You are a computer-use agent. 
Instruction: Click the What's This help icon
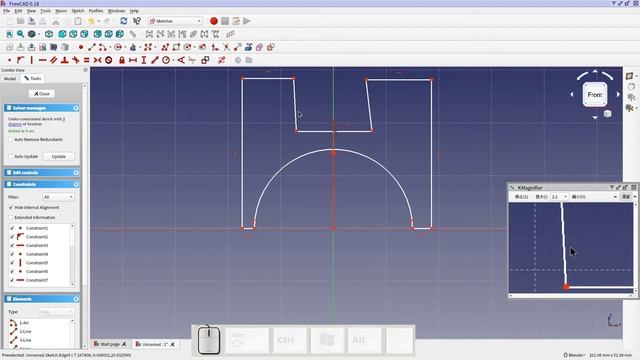(137, 21)
